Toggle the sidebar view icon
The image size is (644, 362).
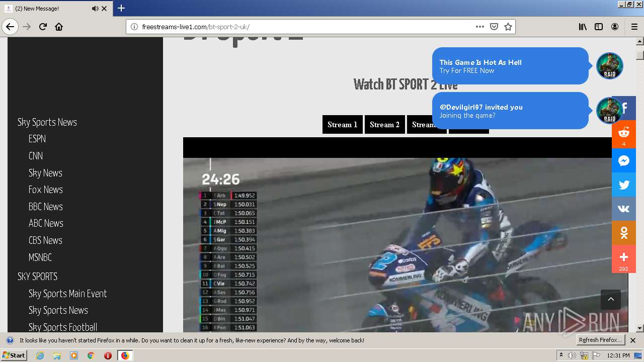[599, 27]
